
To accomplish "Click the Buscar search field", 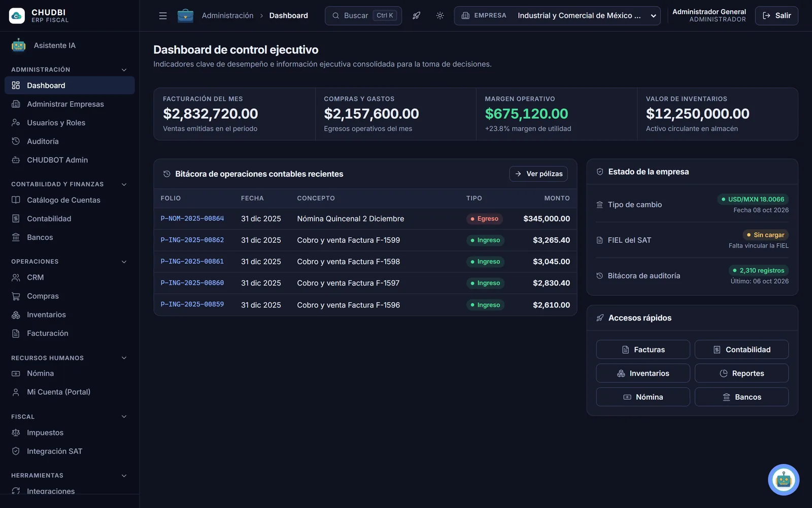I will coord(363,16).
